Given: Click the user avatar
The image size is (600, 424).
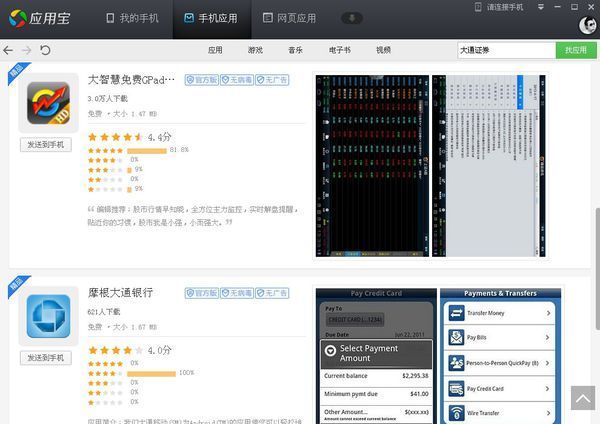Looking at the screenshot, I should (x=587, y=26).
